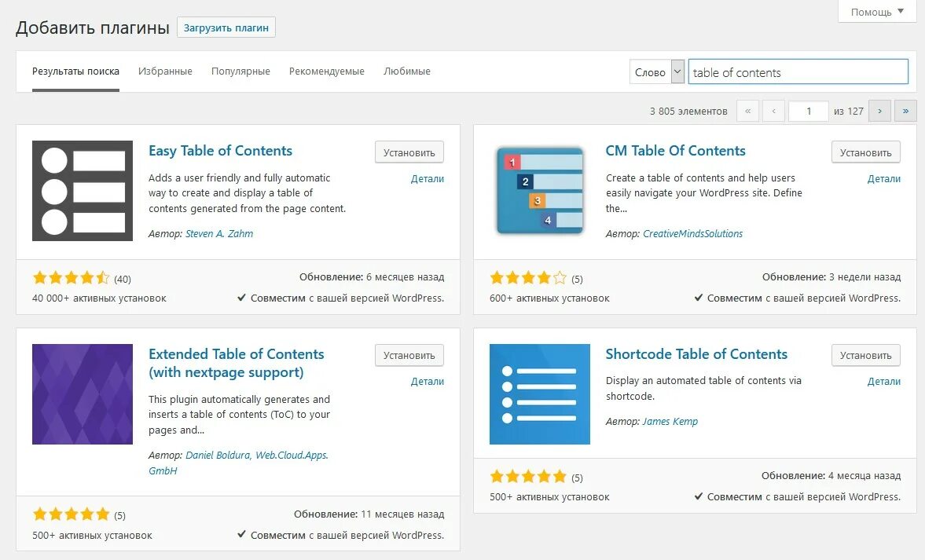Screen dimensions: 925x560
Task: Select the Избранные tab
Action: pyautogui.click(x=165, y=71)
